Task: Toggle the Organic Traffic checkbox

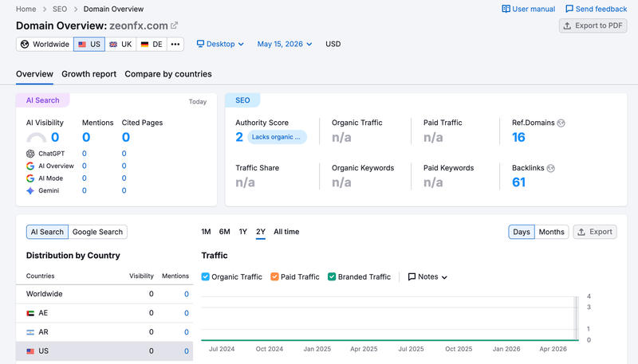Action: coord(206,276)
